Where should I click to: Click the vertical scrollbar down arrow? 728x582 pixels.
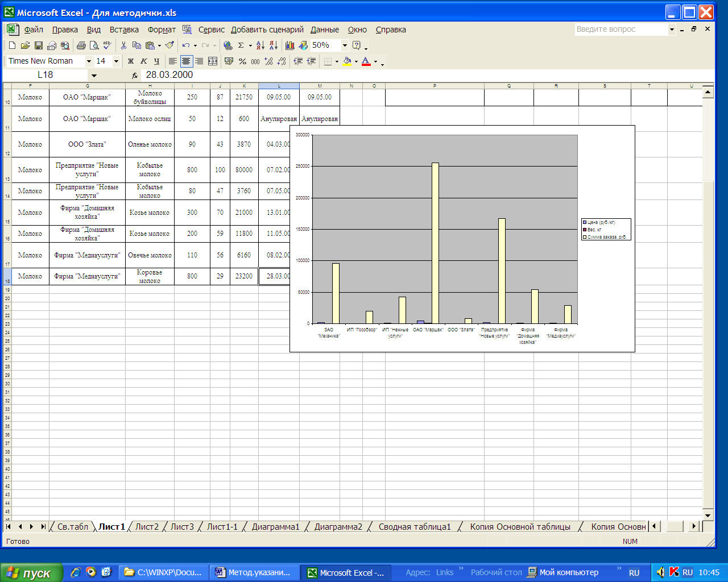pos(708,516)
